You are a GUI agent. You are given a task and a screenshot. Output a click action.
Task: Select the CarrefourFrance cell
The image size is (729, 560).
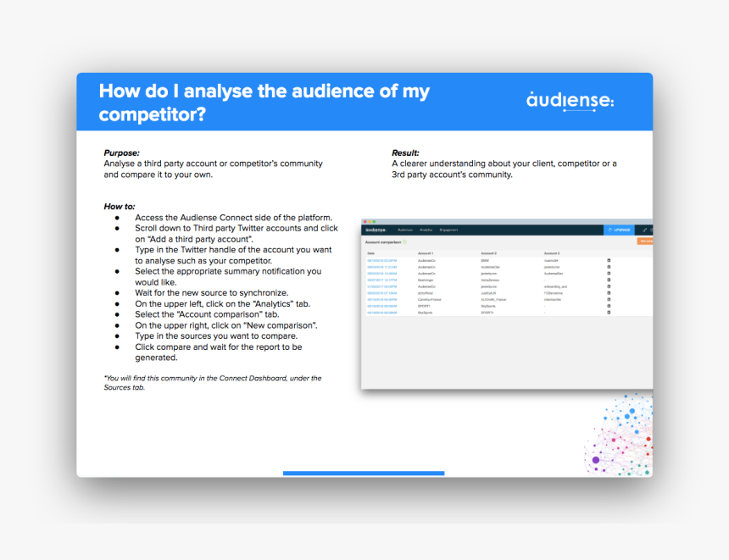point(430,300)
